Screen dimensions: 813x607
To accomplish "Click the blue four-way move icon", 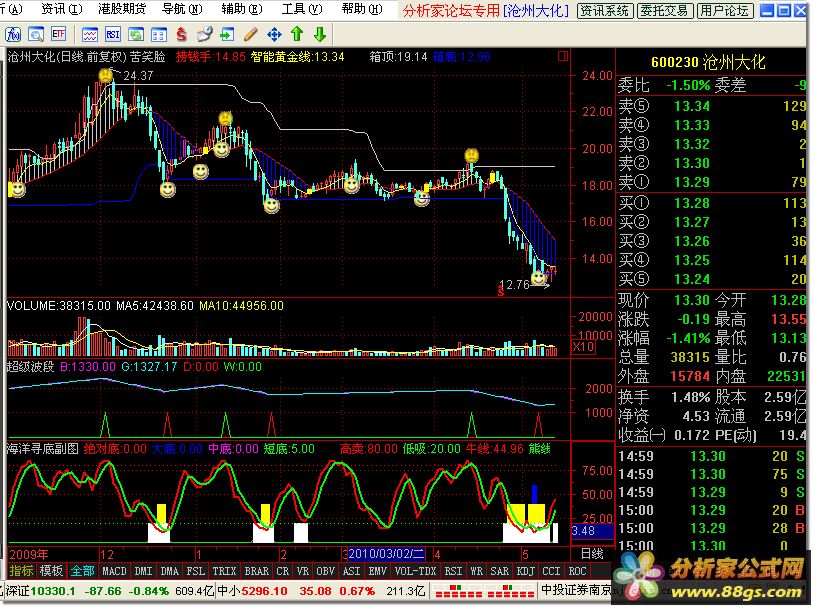I will point(274,35).
